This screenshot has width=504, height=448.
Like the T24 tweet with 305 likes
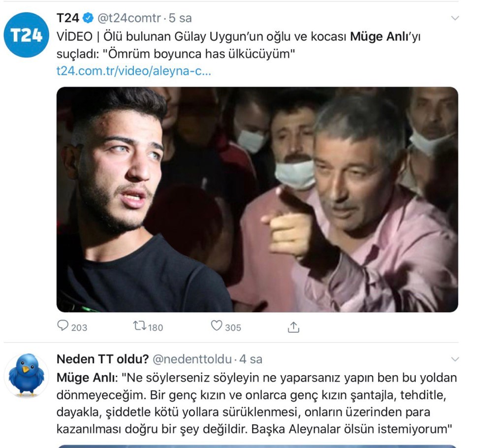217,326
